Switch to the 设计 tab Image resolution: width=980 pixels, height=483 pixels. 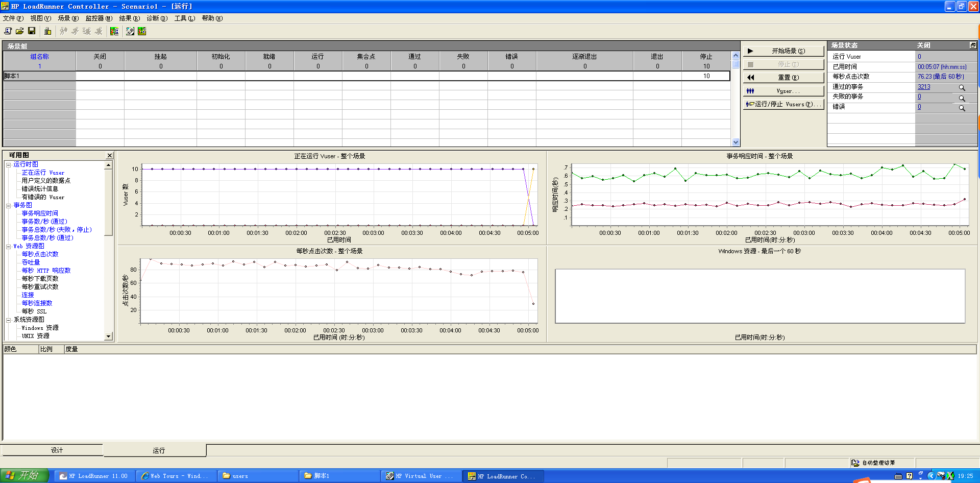[x=57, y=450]
